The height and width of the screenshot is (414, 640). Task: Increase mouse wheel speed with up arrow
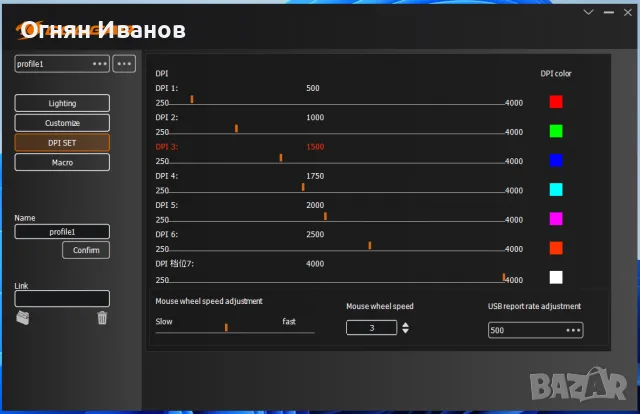[x=405, y=325]
